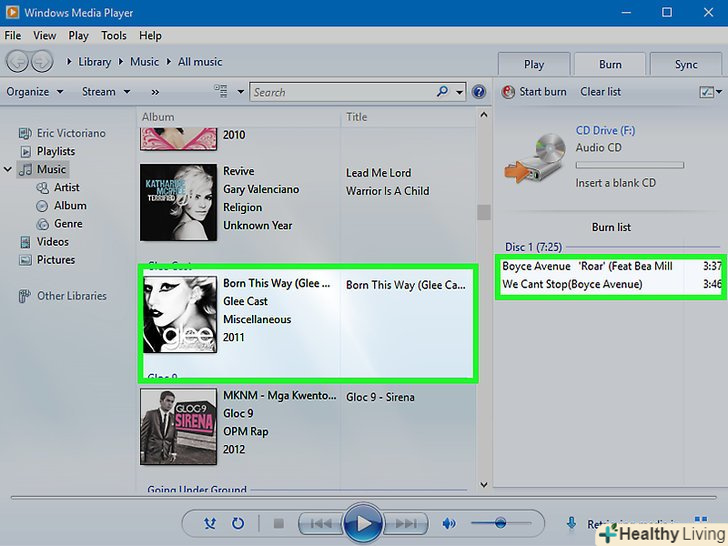Click the Windows Media Player title icon

pos(12,12)
